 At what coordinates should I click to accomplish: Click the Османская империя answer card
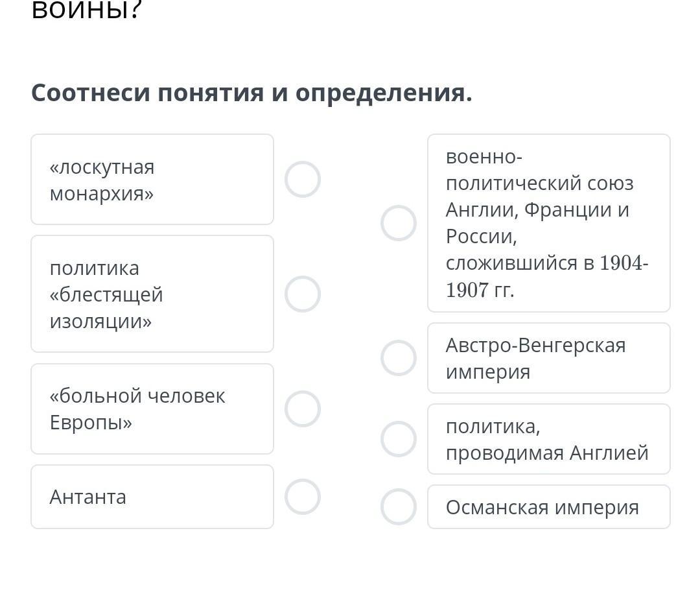pos(548,506)
